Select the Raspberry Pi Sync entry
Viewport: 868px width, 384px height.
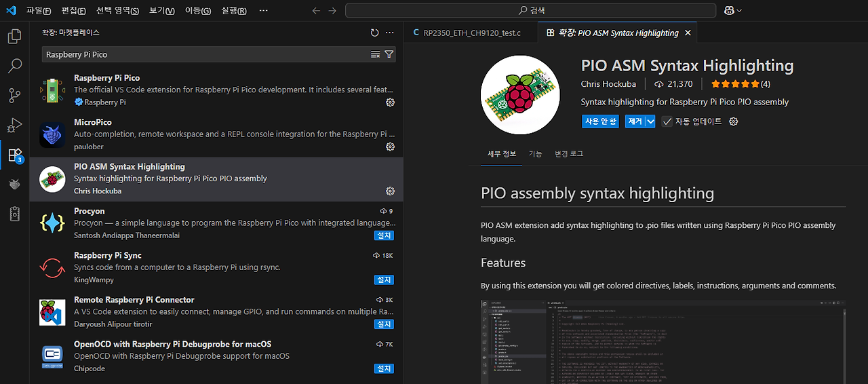click(216, 269)
